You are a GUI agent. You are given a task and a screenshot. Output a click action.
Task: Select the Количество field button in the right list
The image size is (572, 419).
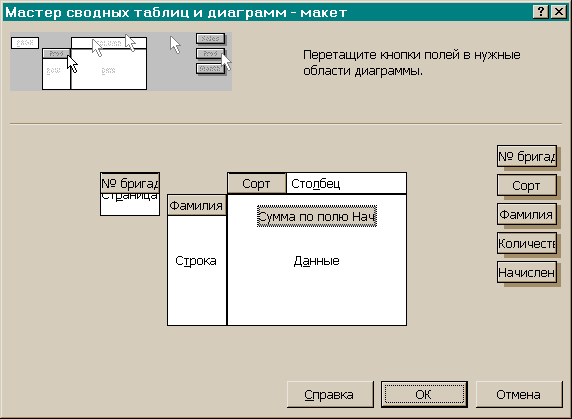click(x=527, y=243)
